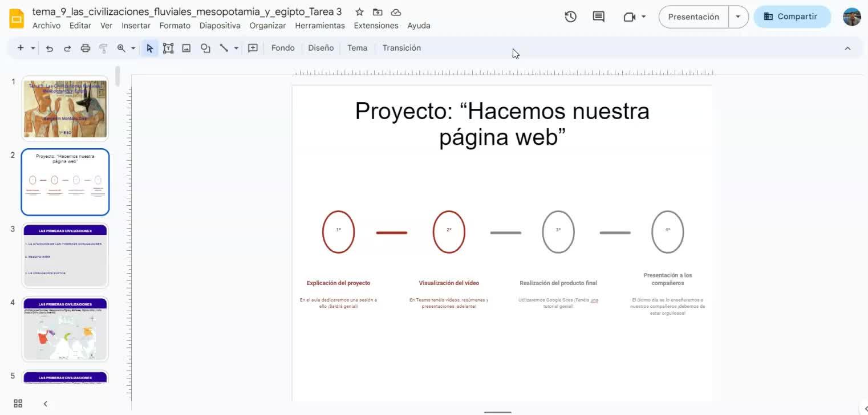This screenshot has height=415, width=868.
Task: Start the slideshow with Presentación
Action: 693,17
